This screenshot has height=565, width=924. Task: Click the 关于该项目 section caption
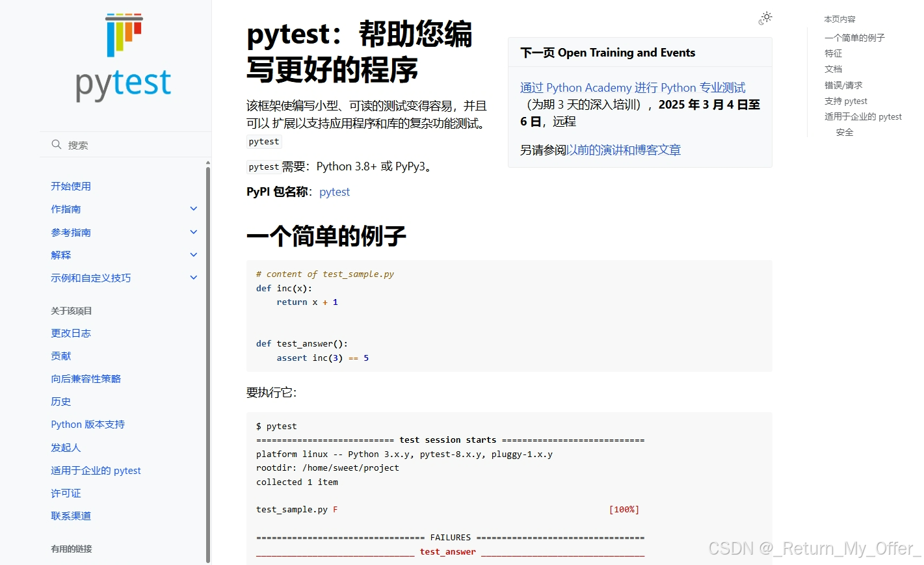pos(72,311)
